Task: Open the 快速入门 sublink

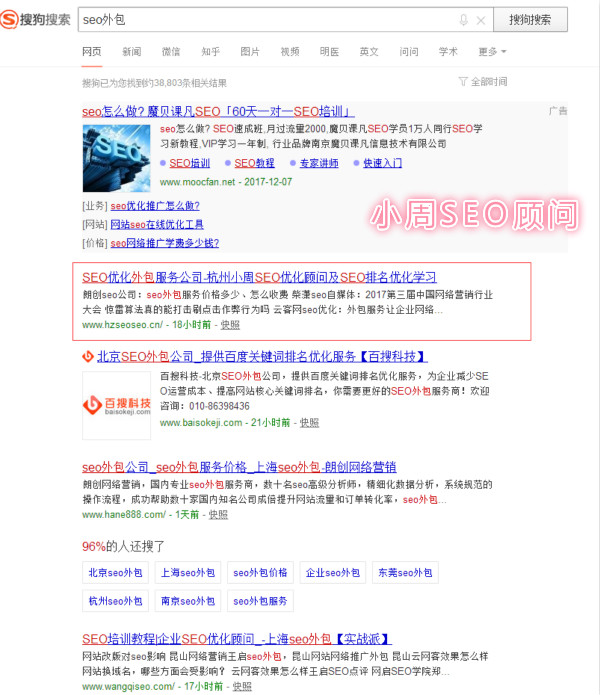Action: [x=383, y=163]
